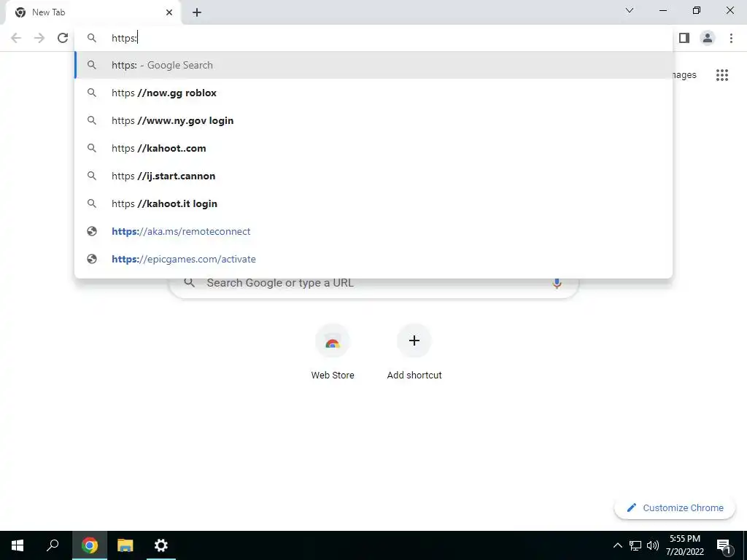Start voice search with microphone icon

click(x=557, y=284)
